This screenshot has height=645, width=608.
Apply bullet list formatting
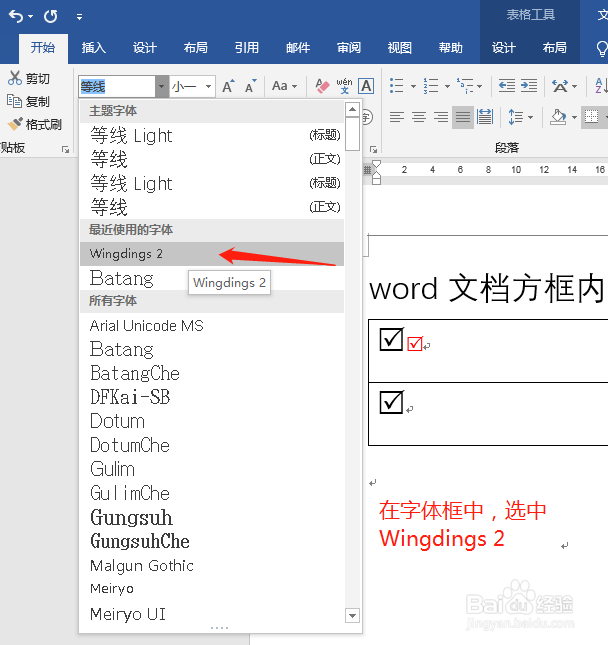397,86
